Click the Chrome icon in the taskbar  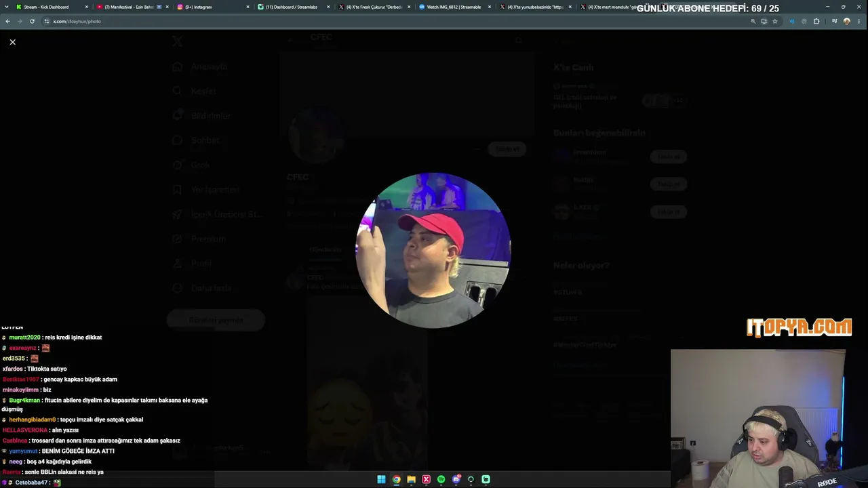[396, 479]
